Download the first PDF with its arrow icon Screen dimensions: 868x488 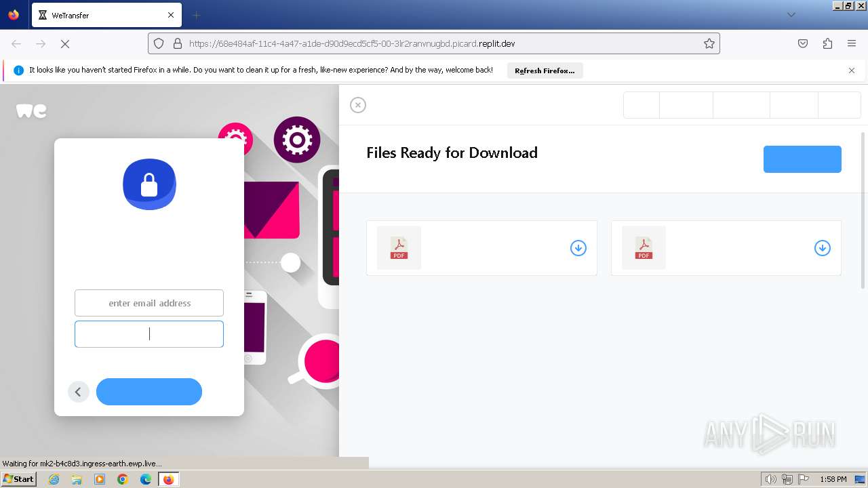tap(578, 248)
